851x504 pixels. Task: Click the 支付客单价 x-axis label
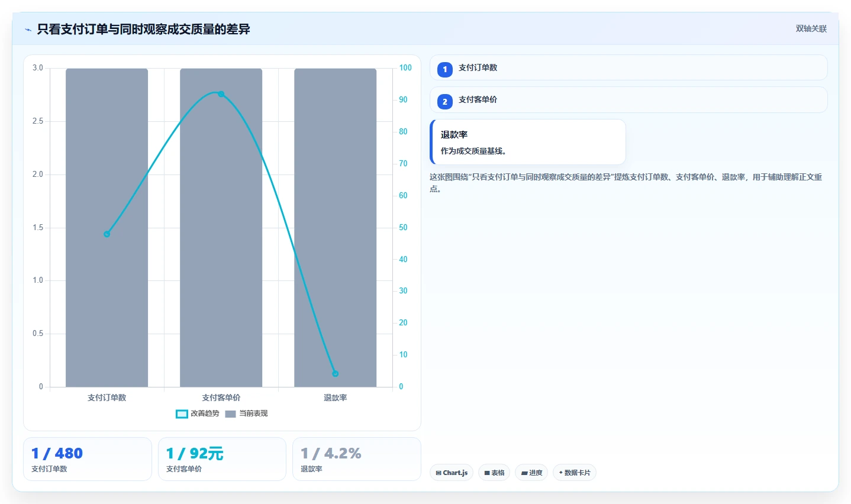(221, 398)
